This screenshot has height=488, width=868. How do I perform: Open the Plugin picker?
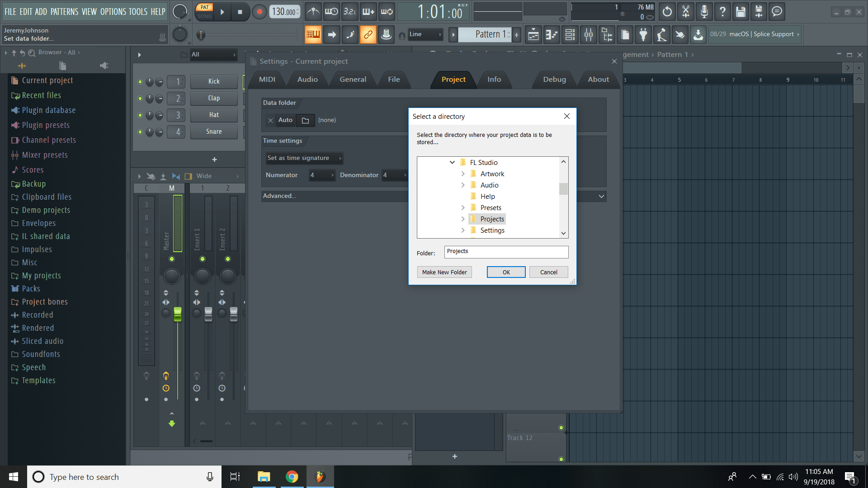[x=643, y=34]
